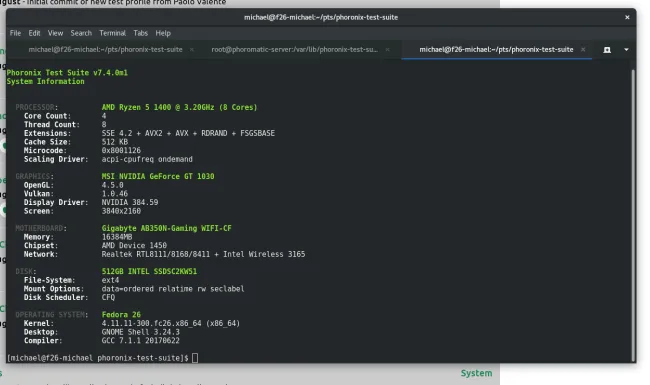Switch to the root@phoromatic-server tab
Screen dimensions: 650x385
[294, 50]
